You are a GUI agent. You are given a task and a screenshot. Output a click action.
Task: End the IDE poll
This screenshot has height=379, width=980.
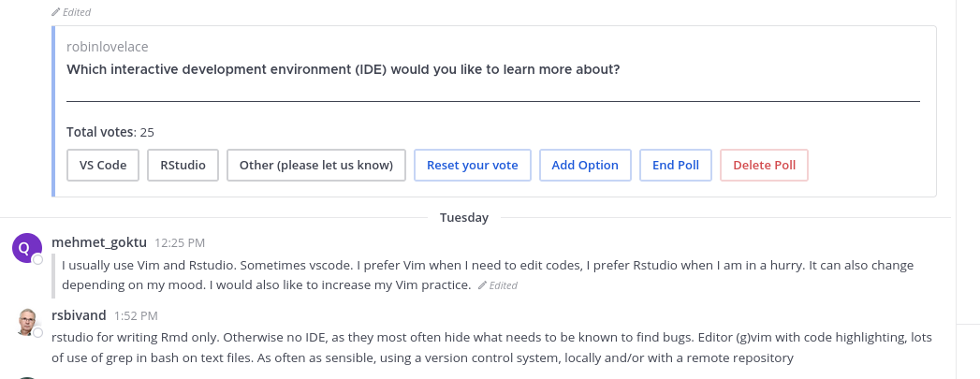coord(676,165)
